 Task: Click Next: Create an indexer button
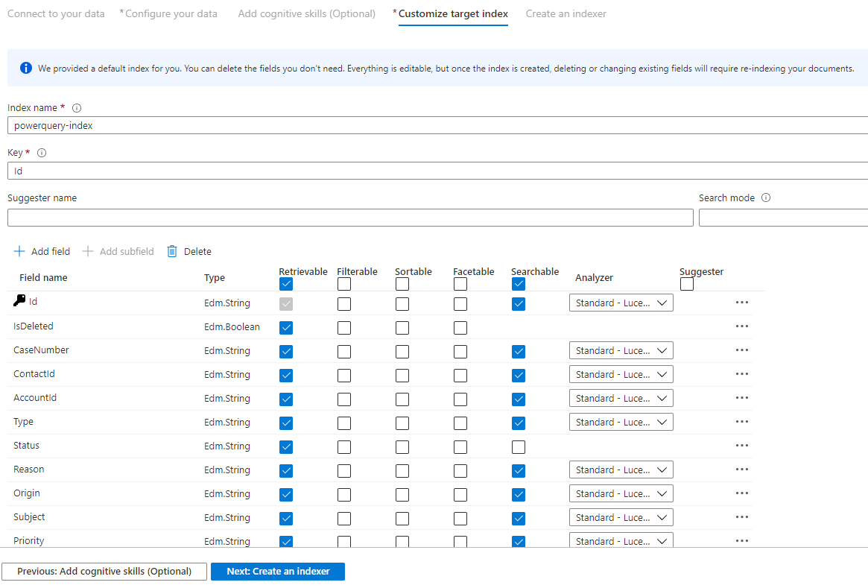pyautogui.click(x=278, y=572)
